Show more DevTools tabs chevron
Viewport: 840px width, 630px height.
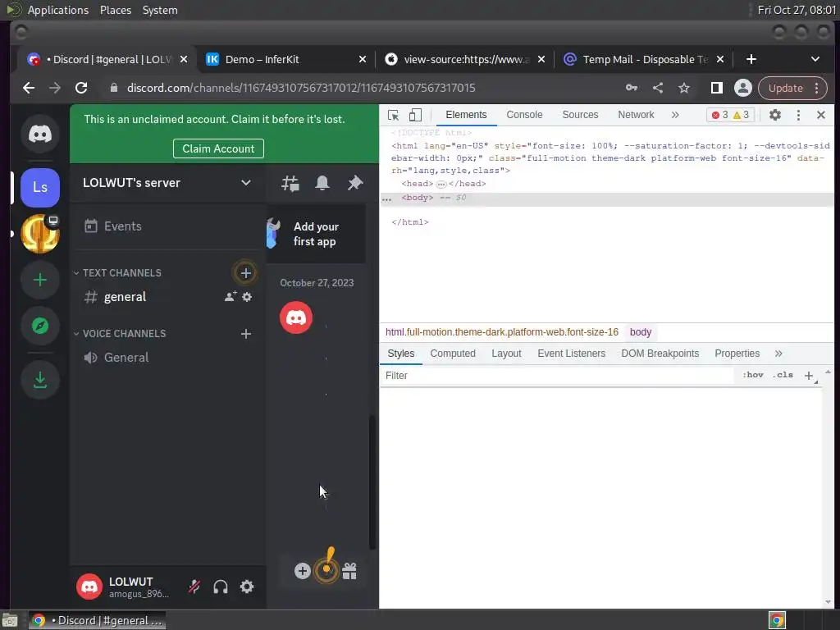point(675,115)
